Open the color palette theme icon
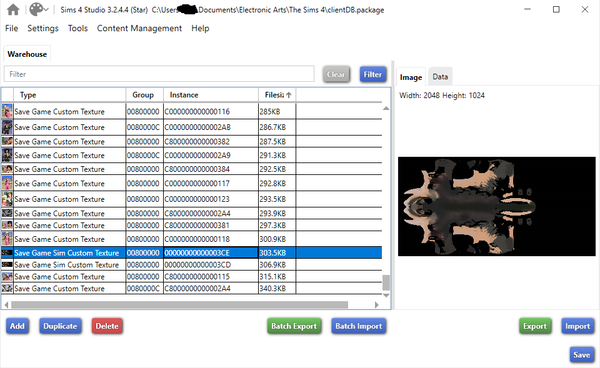Viewport: 600px width, 368px height. (36, 10)
